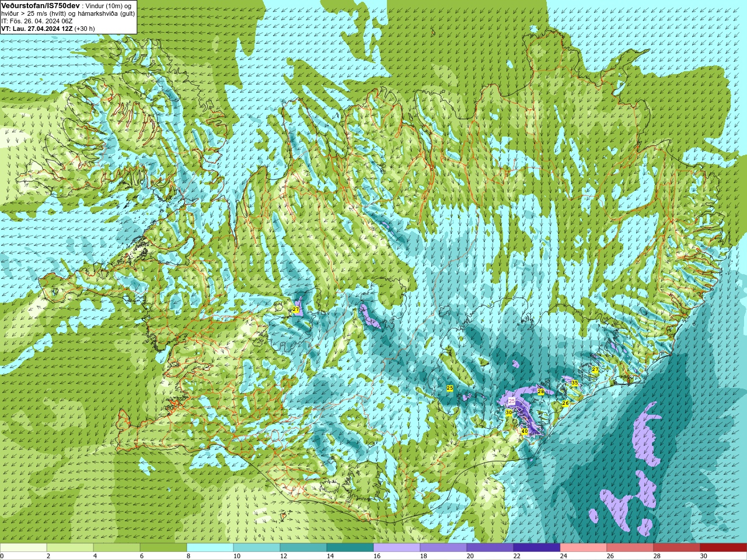Select the 28–30 m/s red legend swatch
Viewport: 747px width, 560px height.
click(677, 548)
